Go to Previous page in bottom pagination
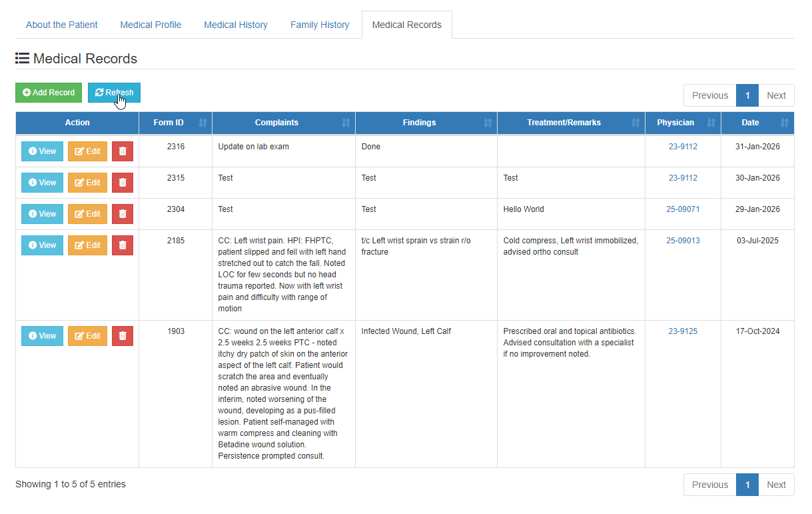This screenshot has width=812, height=514. [x=710, y=485]
